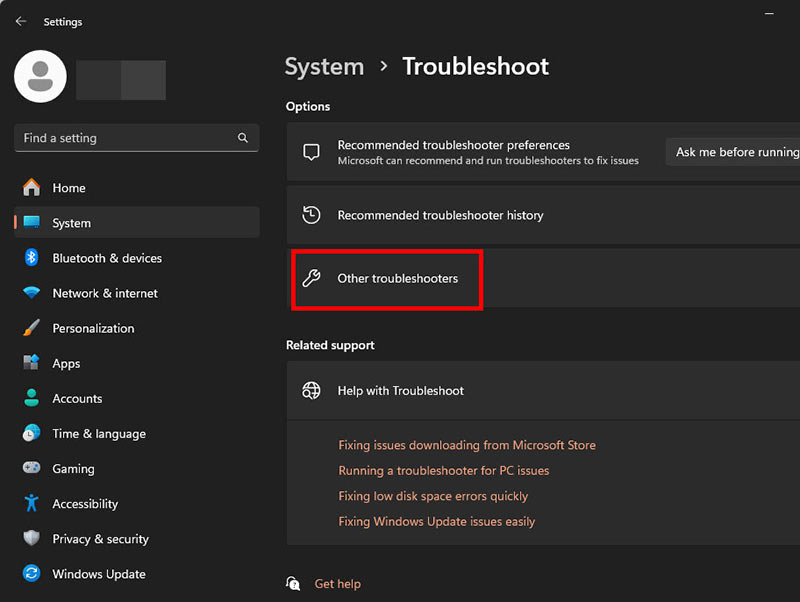The width and height of the screenshot is (800, 602).
Task: Open 'Fixing Windows Update issues easily' link
Action: [x=437, y=521]
